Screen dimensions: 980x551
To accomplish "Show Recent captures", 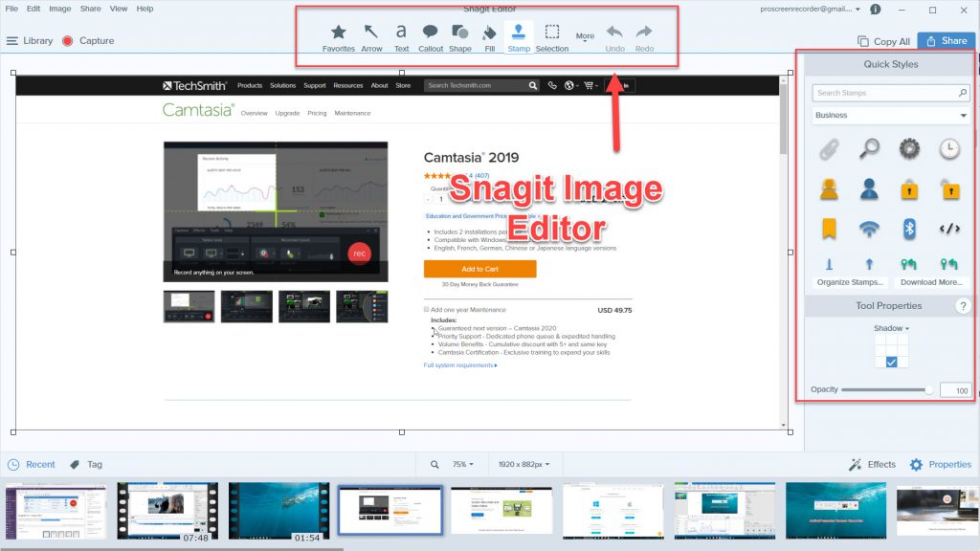I will coord(32,464).
